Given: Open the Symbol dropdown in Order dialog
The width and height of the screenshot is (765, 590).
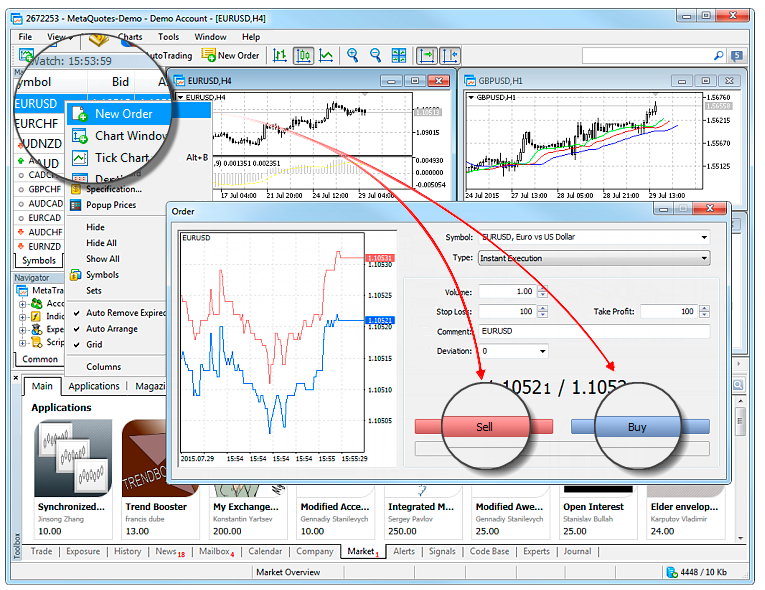Looking at the screenshot, I should pyautogui.click(x=704, y=237).
